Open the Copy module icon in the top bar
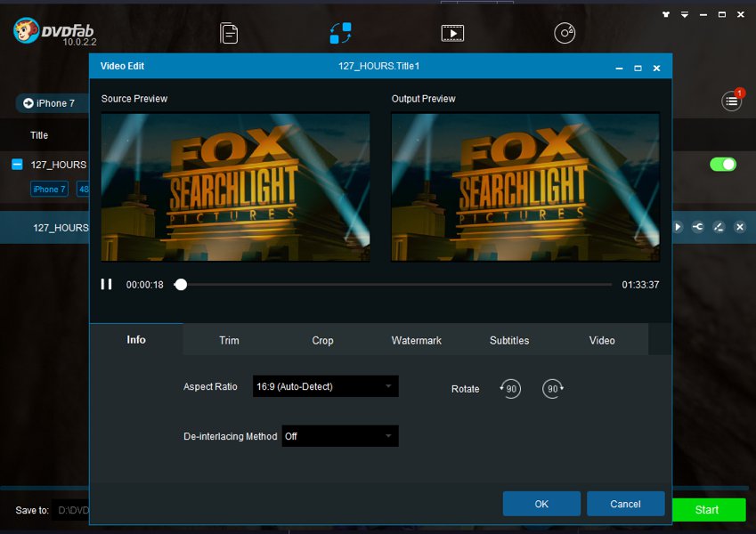 229,33
